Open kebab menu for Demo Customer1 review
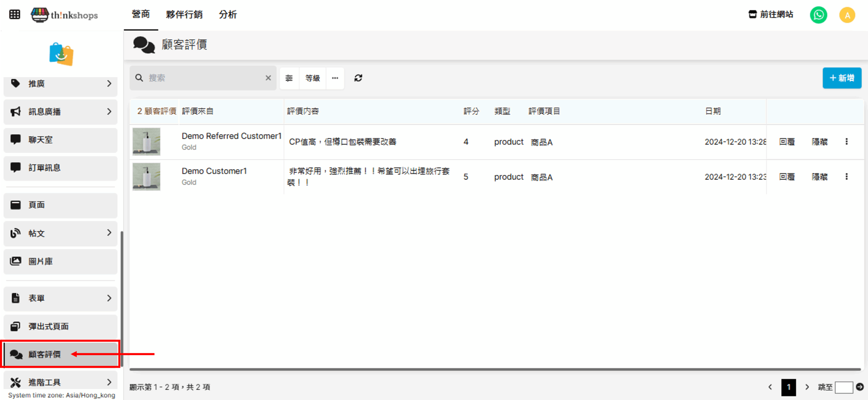 point(847,176)
